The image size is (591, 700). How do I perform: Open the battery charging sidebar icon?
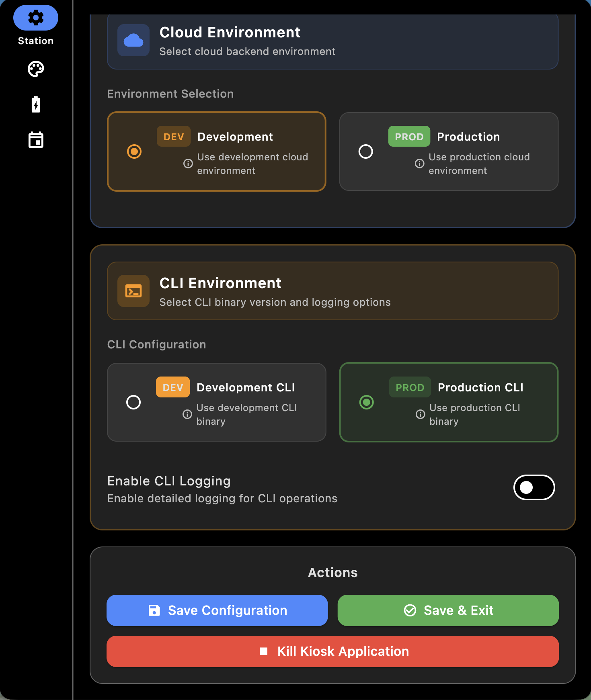point(36,104)
